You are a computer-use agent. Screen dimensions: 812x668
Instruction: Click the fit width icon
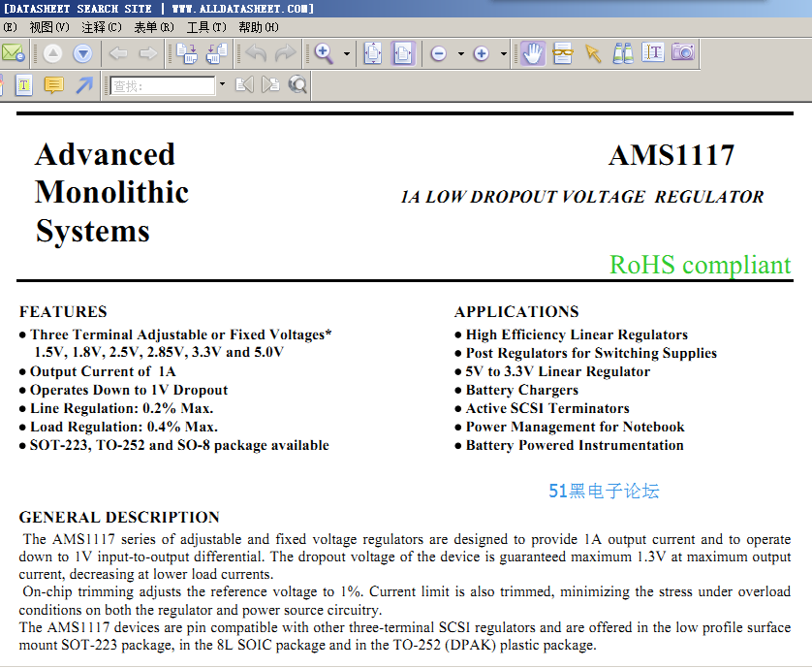tap(403, 53)
